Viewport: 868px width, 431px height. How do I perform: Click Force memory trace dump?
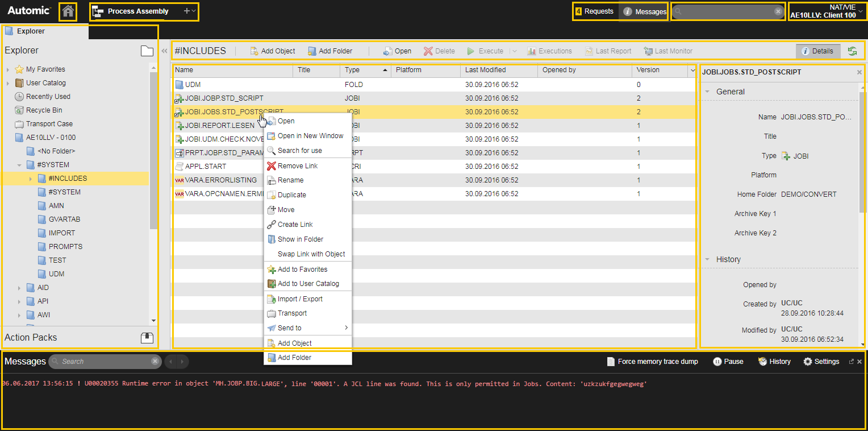652,362
